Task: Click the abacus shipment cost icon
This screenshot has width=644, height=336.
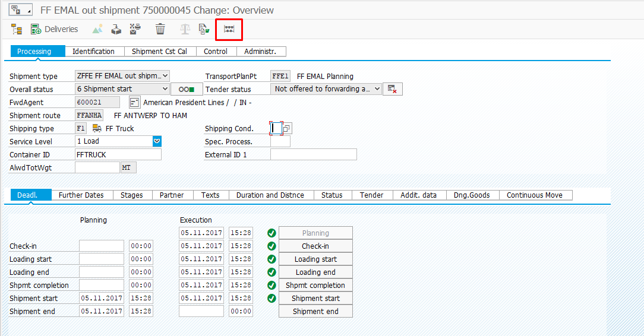Action: pyautogui.click(x=229, y=29)
